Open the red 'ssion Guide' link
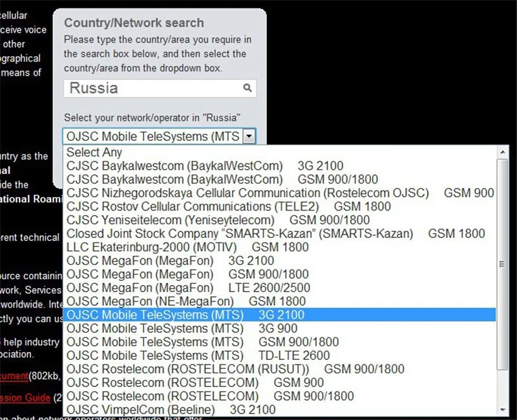This screenshot has width=517, height=420. (25, 397)
